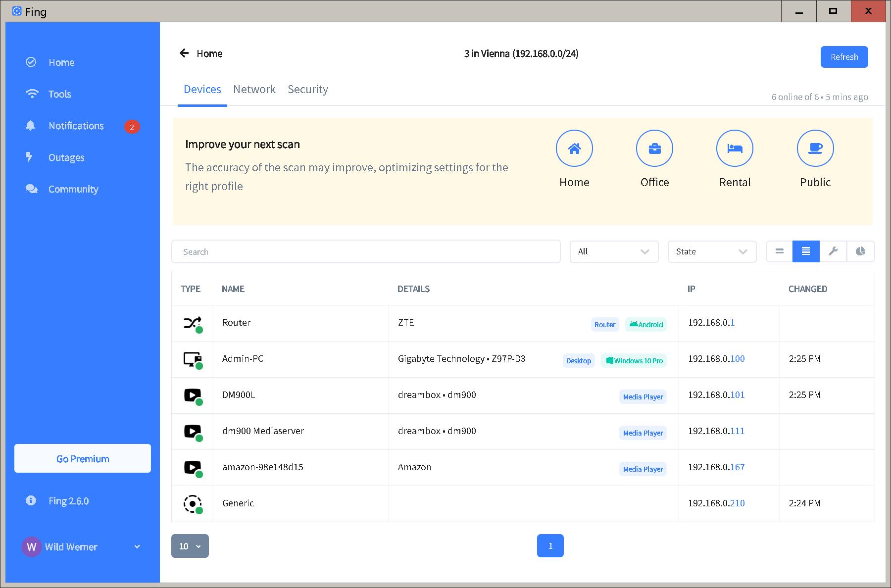Switch to detailed list view
Viewport: 891px width, 588px height.
click(806, 251)
